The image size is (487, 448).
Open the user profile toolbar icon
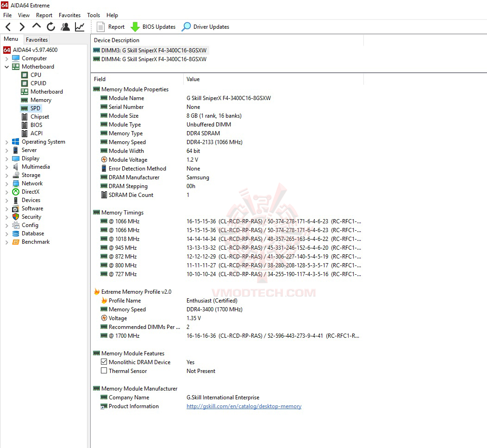click(65, 27)
